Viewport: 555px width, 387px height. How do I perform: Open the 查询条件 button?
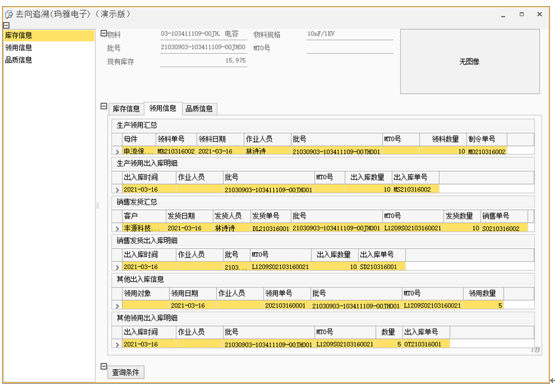click(126, 372)
